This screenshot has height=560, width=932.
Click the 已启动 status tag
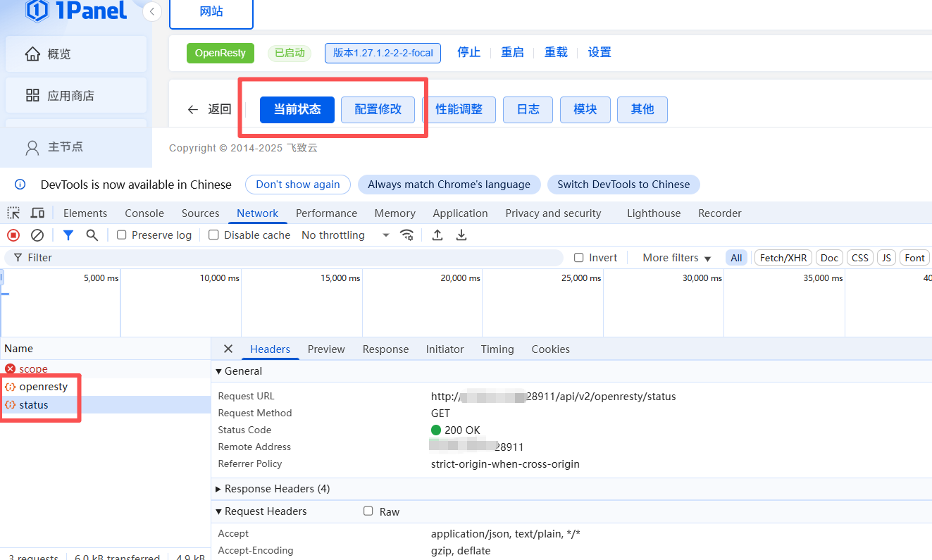point(290,53)
